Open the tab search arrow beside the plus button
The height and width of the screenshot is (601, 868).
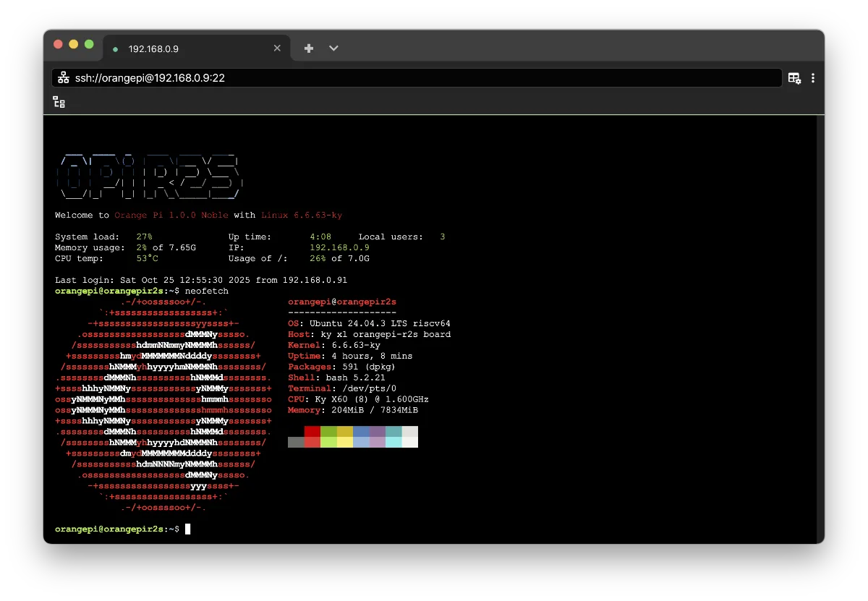point(333,48)
